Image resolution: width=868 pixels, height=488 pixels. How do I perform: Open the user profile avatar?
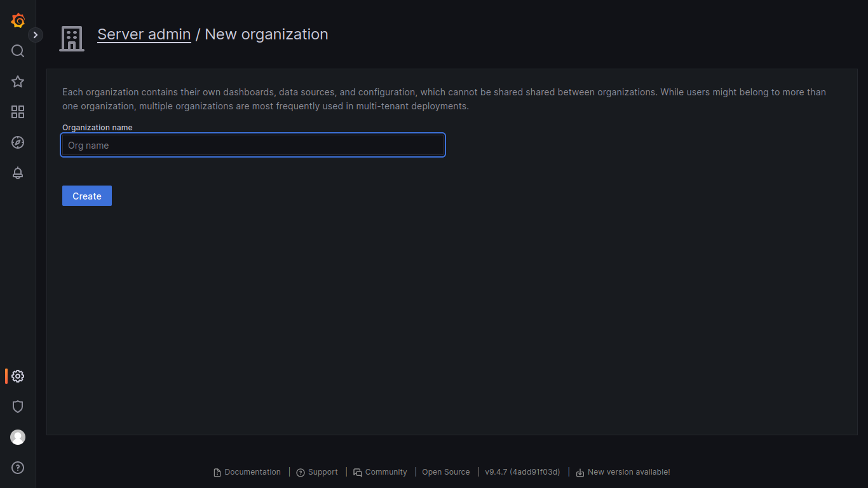18,437
